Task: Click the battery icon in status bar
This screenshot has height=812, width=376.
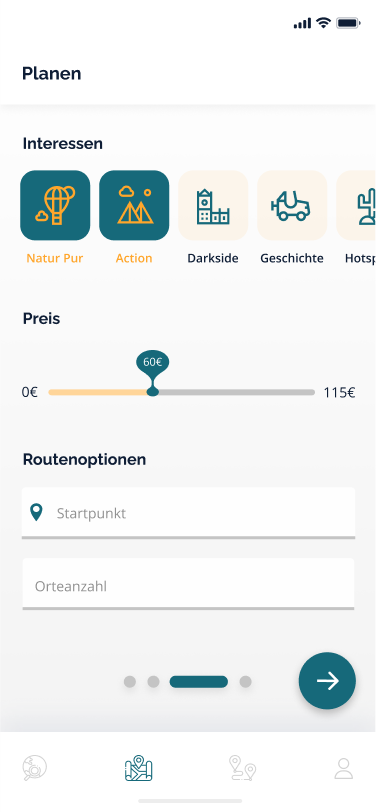Action: tap(348, 23)
